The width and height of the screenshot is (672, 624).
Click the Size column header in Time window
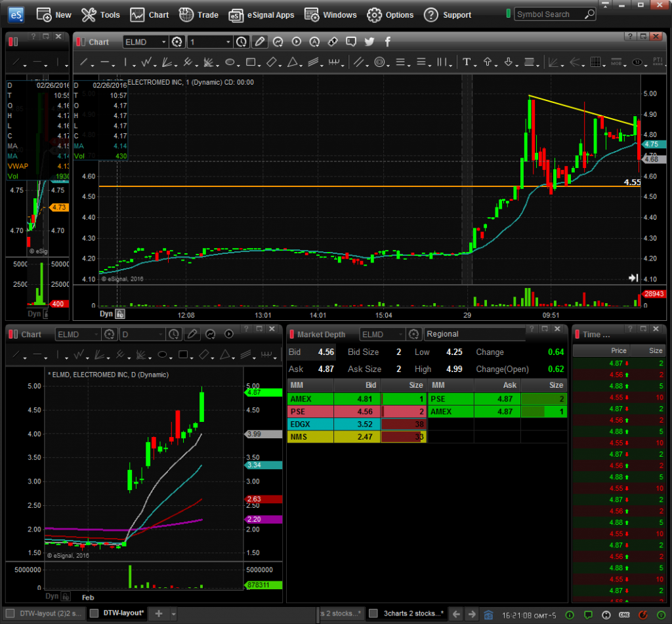(647, 350)
